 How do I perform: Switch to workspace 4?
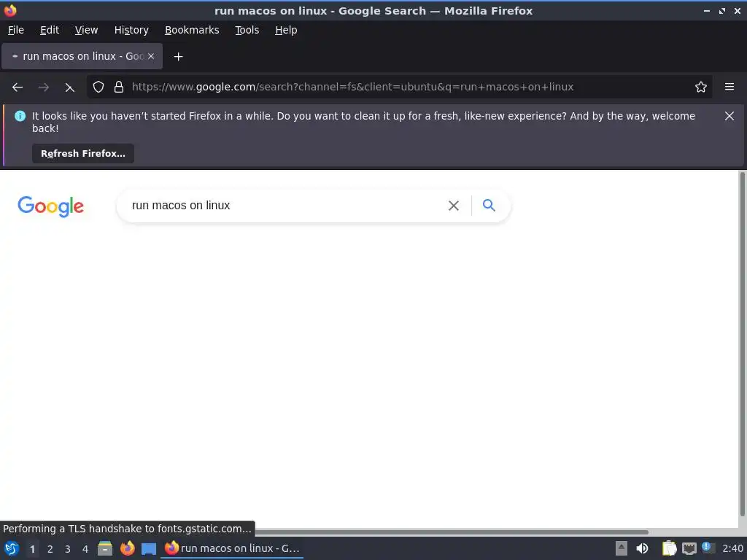[x=85, y=549]
